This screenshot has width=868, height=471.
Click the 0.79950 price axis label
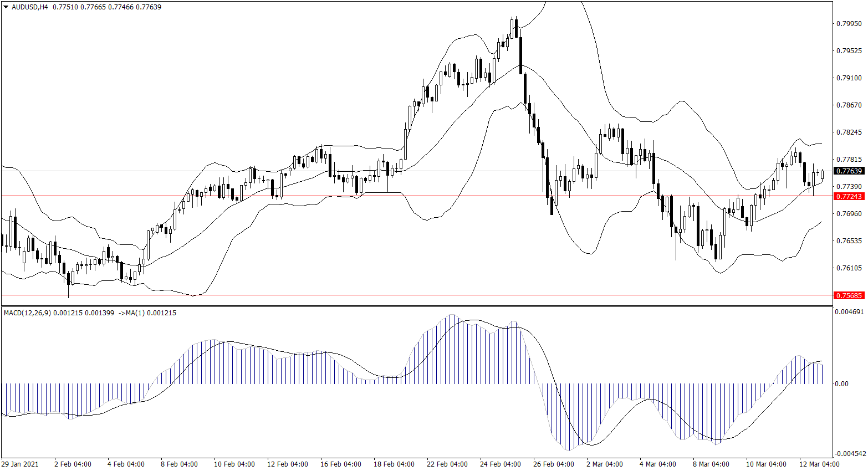tap(849, 24)
